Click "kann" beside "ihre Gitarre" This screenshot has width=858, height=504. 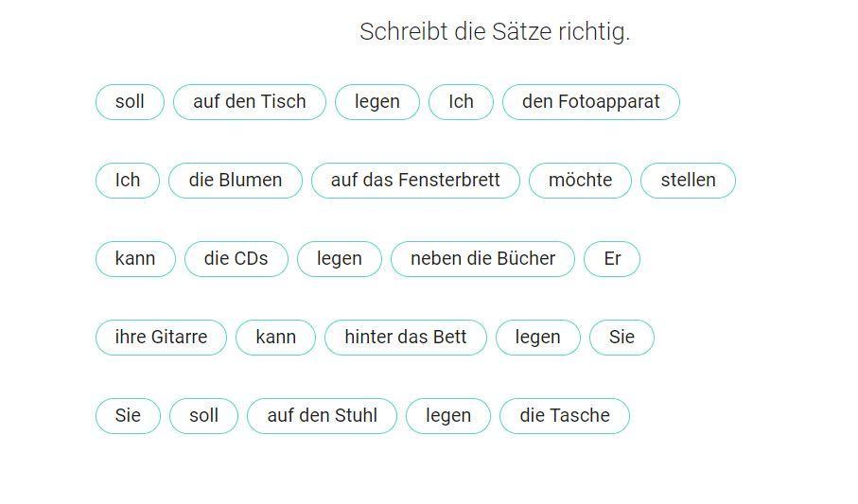pos(275,338)
